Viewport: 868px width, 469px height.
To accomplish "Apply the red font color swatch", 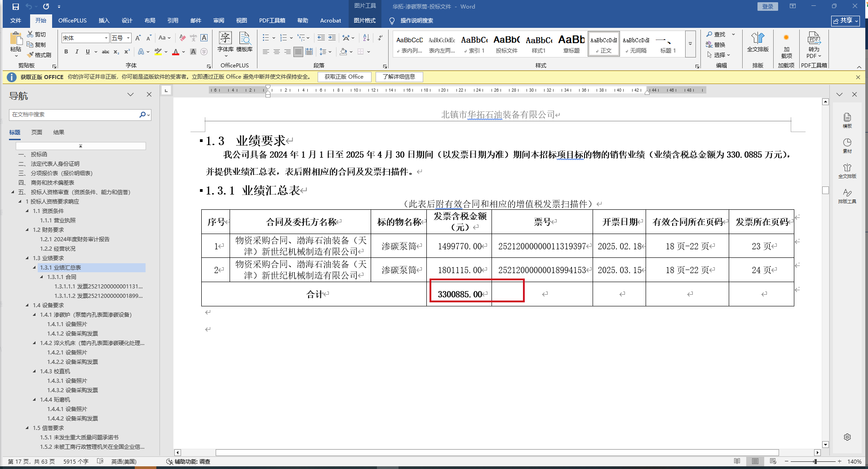I will point(176,52).
